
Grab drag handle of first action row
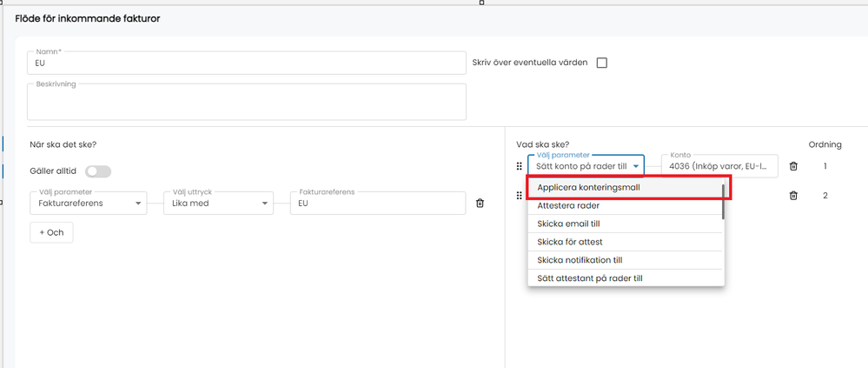[520, 165]
